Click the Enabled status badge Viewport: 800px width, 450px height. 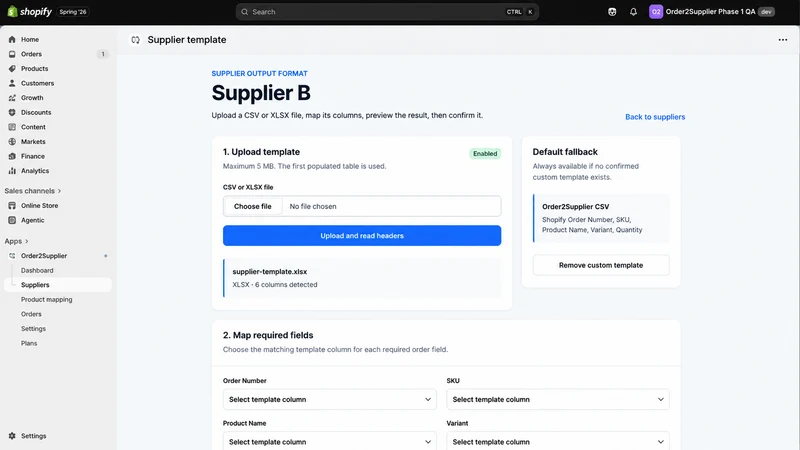[485, 154]
